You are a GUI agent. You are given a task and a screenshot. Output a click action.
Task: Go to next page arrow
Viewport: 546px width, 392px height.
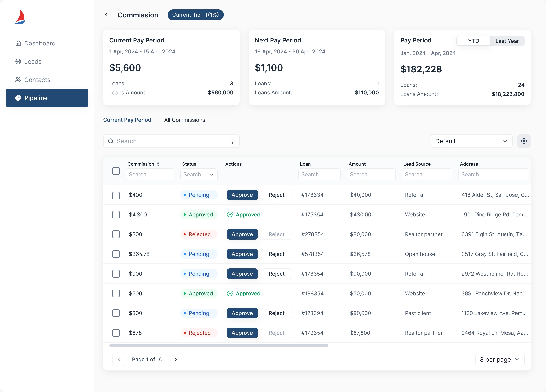click(x=175, y=359)
